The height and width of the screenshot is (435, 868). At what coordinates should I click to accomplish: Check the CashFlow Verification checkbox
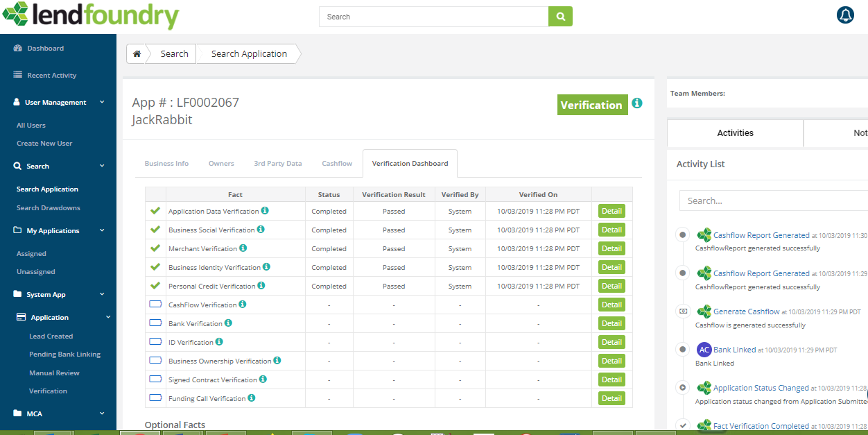(x=154, y=305)
